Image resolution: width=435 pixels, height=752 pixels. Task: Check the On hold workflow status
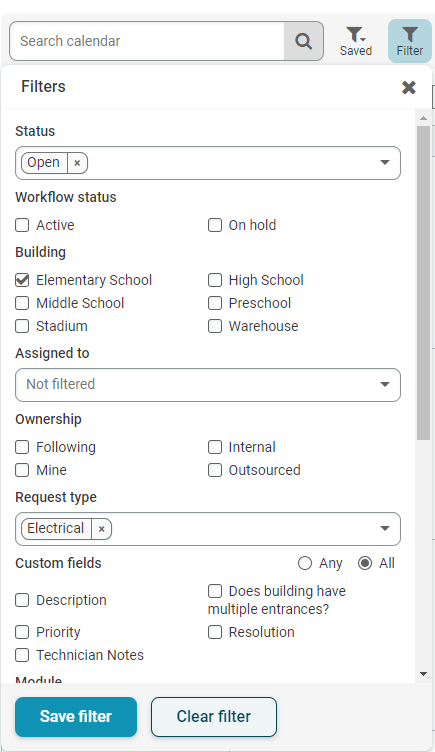(x=215, y=225)
